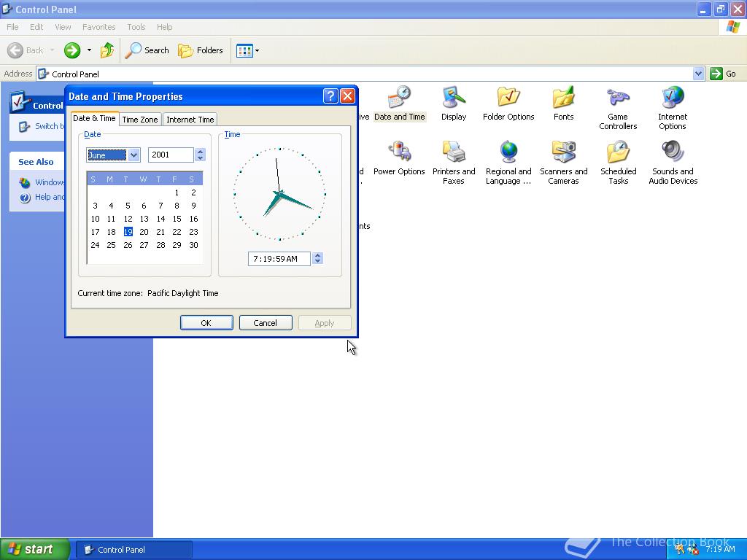The image size is (747, 560).
Task: Select the Date & Time tab
Action: pos(94,118)
